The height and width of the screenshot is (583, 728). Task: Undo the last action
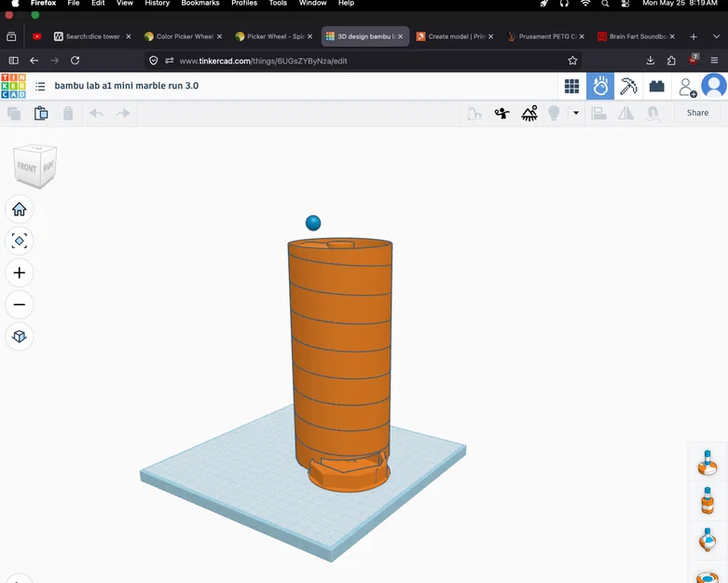pos(96,114)
